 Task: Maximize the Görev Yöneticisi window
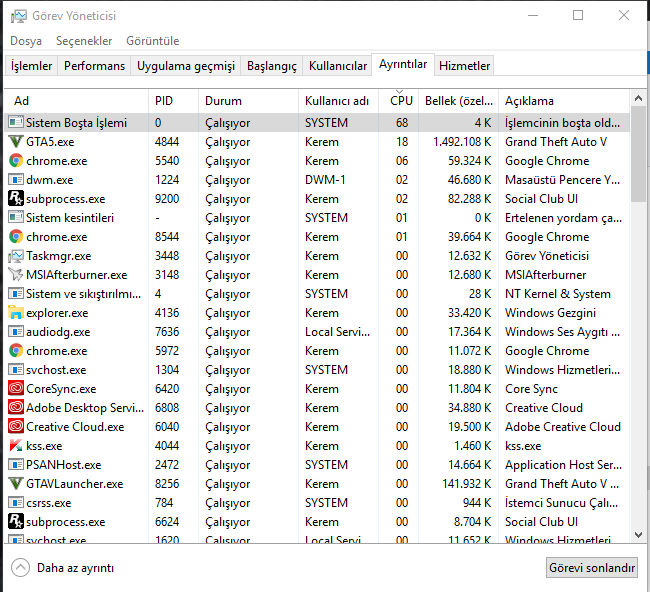(578, 15)
